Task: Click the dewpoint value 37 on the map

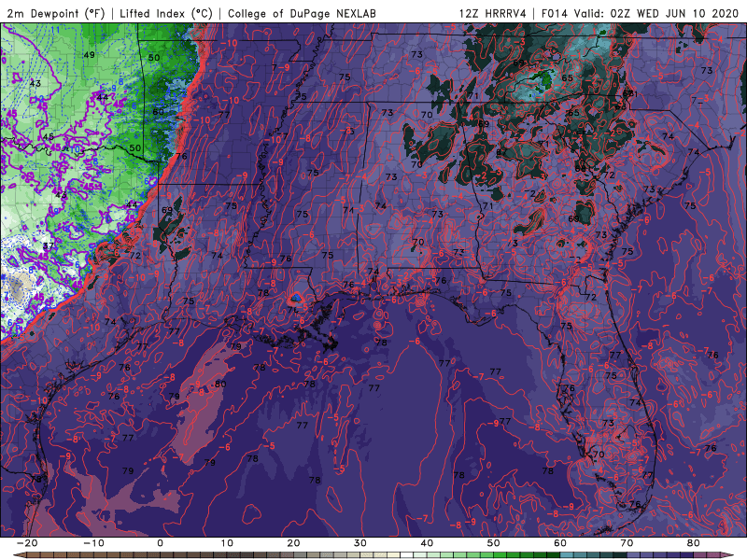Action: point(49,246)
